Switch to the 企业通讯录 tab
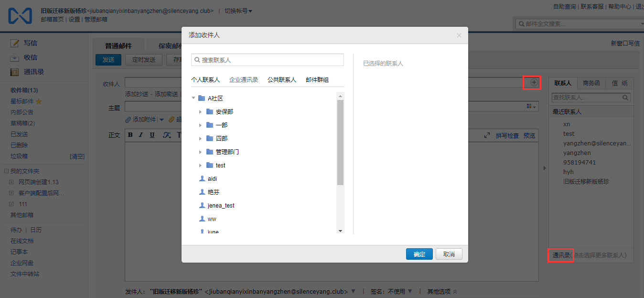Screen dimensions: 644x298 [x=244, y=80]
